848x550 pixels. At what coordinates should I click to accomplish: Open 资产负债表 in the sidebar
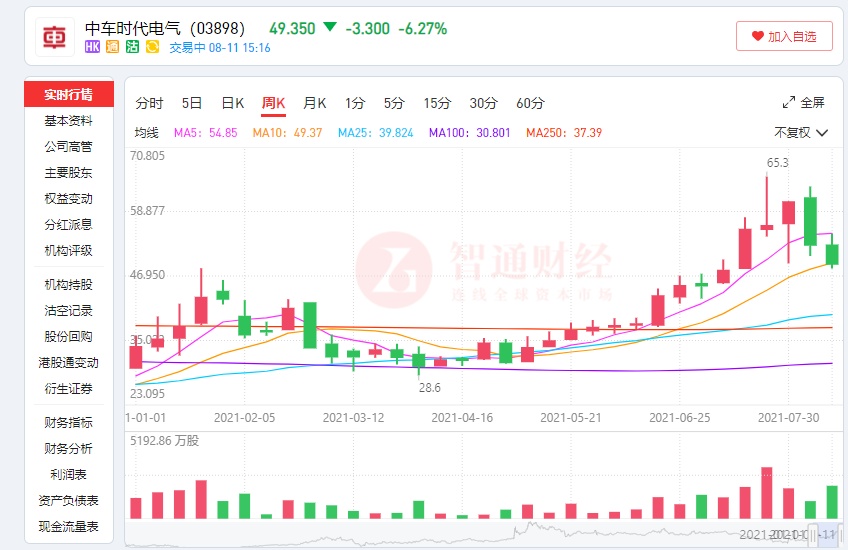click(x=69, y=500)
